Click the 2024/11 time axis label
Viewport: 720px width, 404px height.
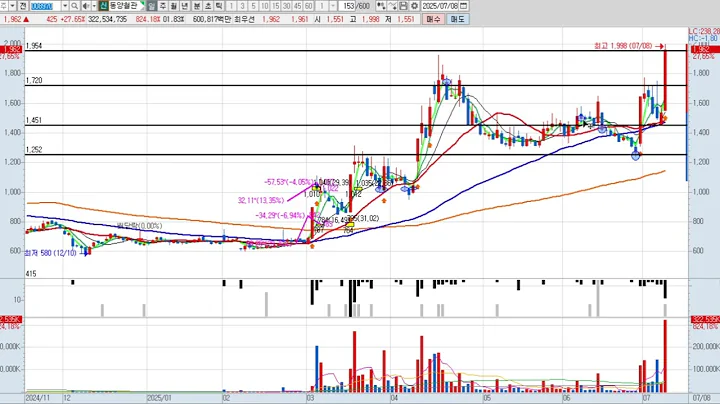[38, 398]
